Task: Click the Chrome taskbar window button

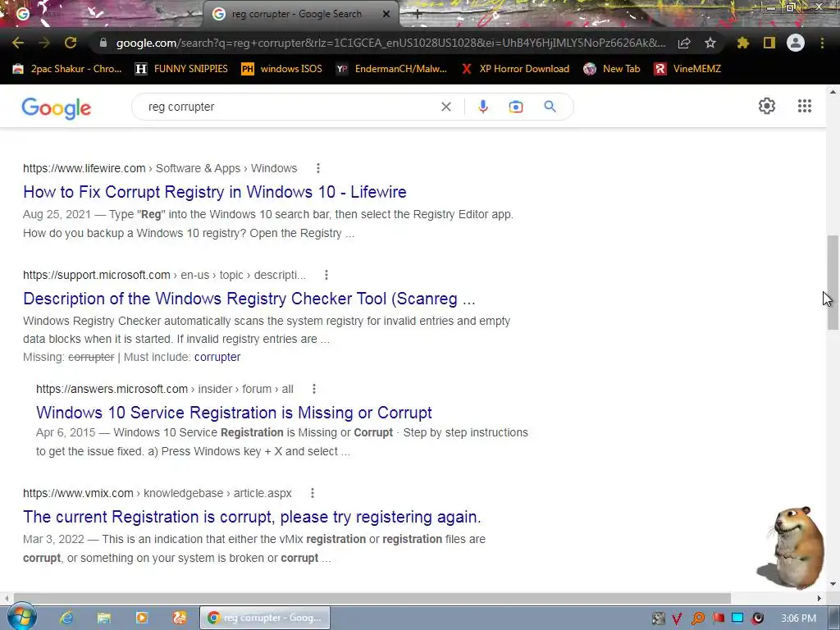Action: pos(265,618)
